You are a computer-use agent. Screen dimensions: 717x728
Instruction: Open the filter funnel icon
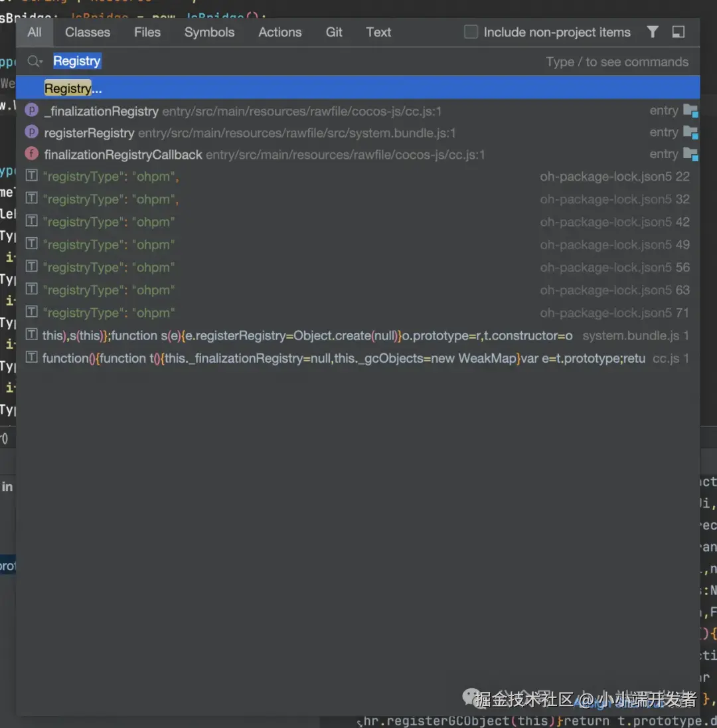[x=652, y=32]
